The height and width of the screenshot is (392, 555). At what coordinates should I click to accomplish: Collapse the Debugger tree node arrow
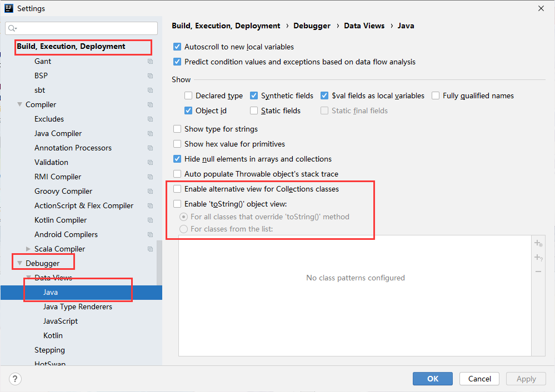(x=20, y=263)
